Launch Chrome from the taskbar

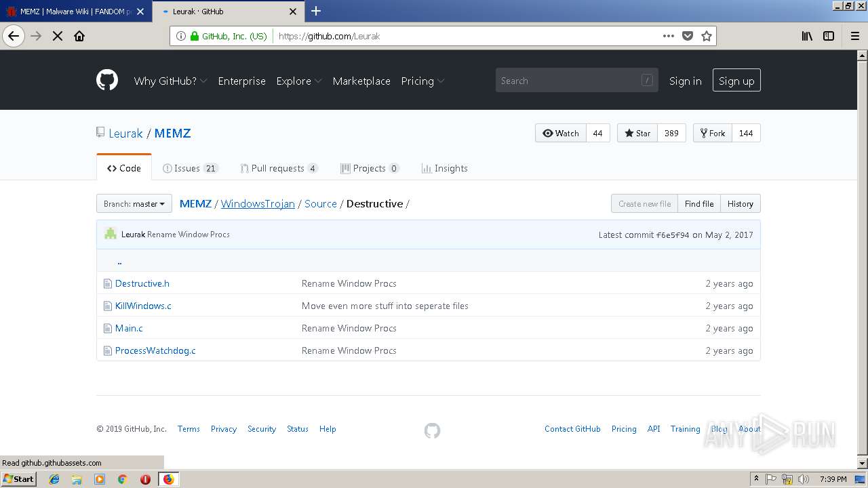click(x=122, y=479)
